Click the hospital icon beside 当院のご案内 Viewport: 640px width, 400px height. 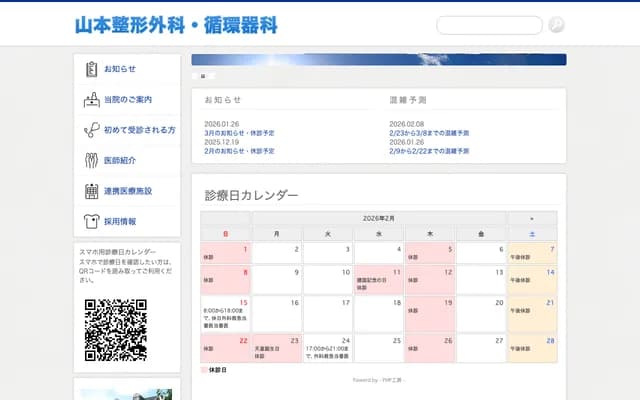point(92,100)
